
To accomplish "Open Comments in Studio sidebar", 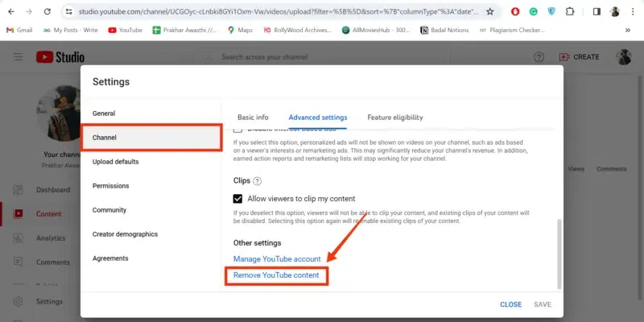I will point(40,262).
